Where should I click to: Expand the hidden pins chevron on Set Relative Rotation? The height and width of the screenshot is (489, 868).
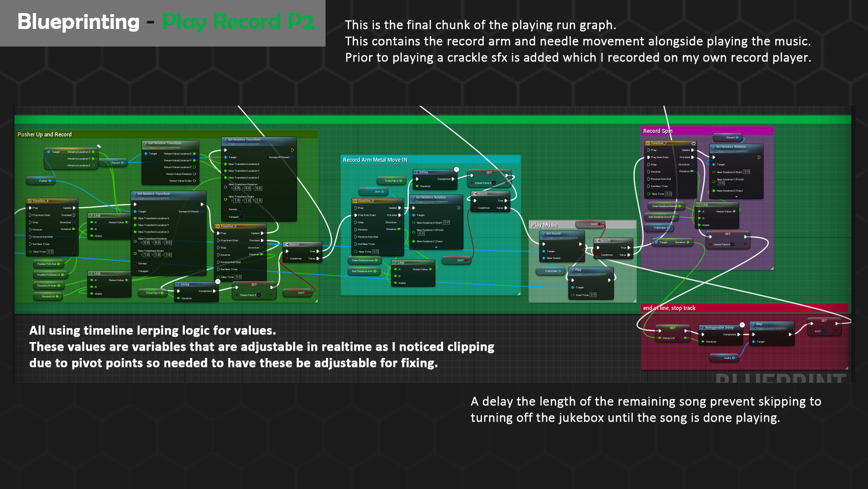437,247
